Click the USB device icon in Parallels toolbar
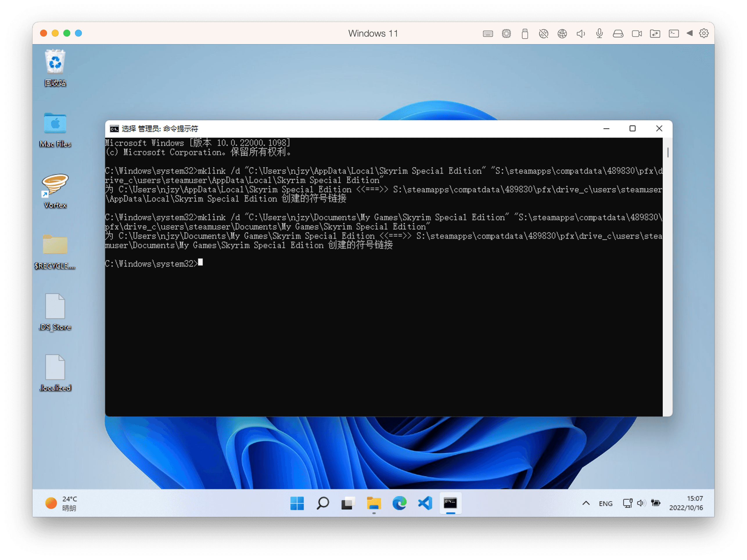Screen dimensions: 747x560 pyautogui.click(x=525, y=33)
